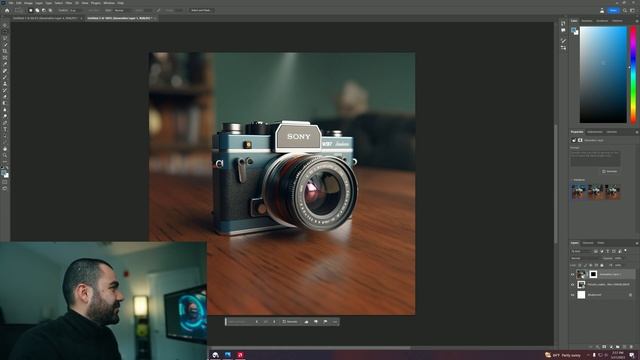Select the Hand tool
The height and width of the screenshot is (360, 640).
coord(5,149)
